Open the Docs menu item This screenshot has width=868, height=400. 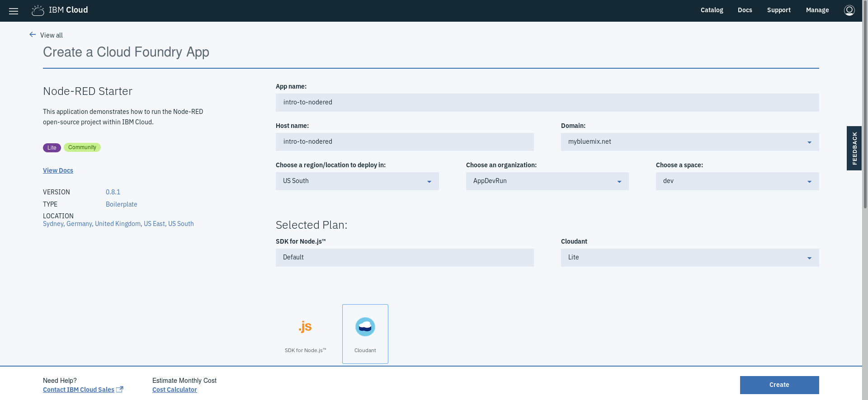pyautogui.click(x=745, y=10)
